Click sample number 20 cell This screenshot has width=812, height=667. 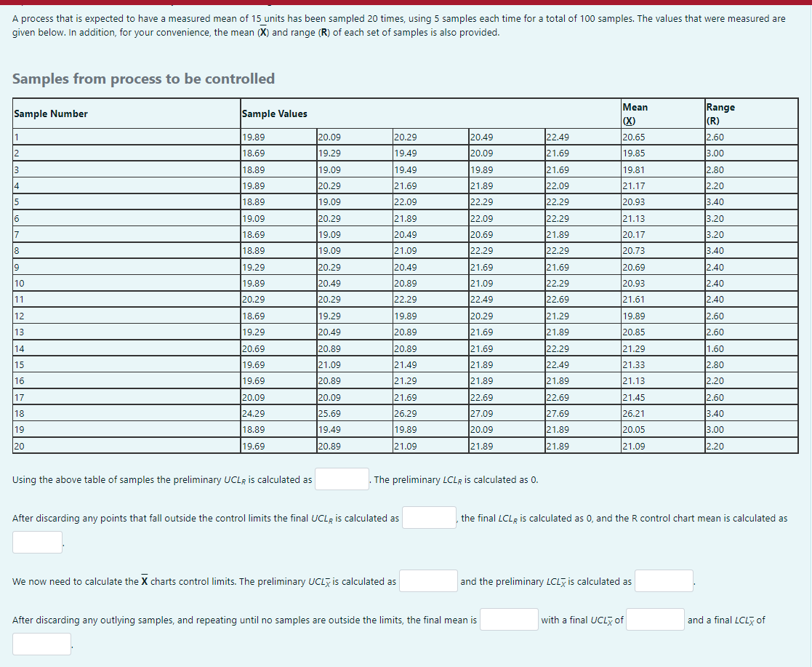point(127,446)
